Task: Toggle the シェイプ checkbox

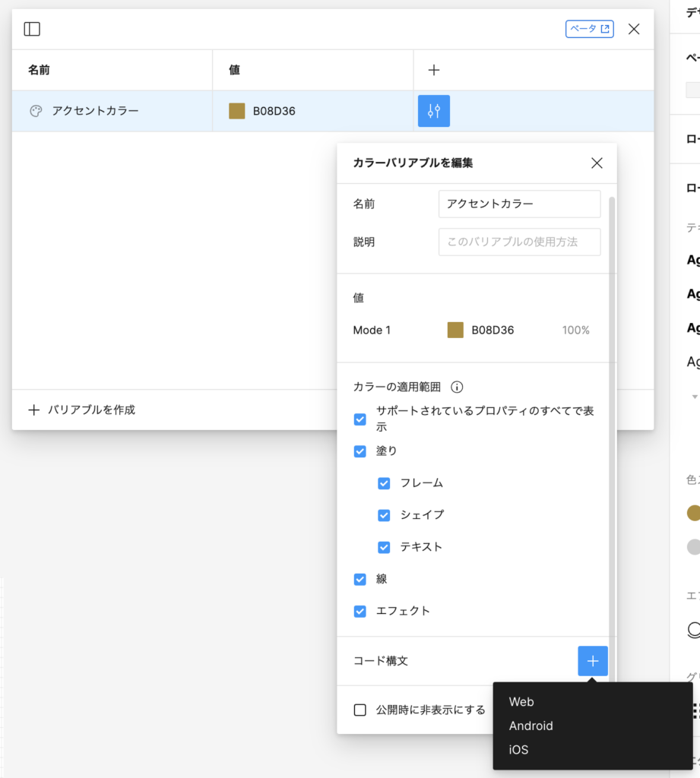Action: (384, 515)
